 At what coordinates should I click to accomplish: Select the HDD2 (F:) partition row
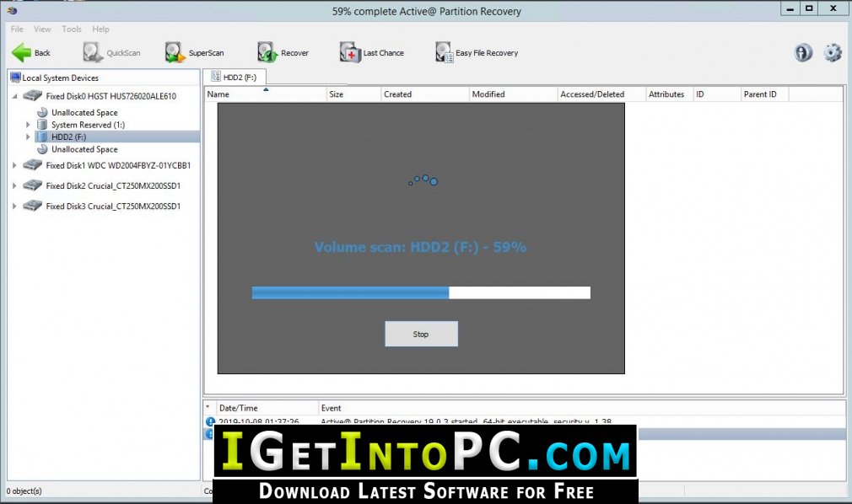tap(116, 137)
